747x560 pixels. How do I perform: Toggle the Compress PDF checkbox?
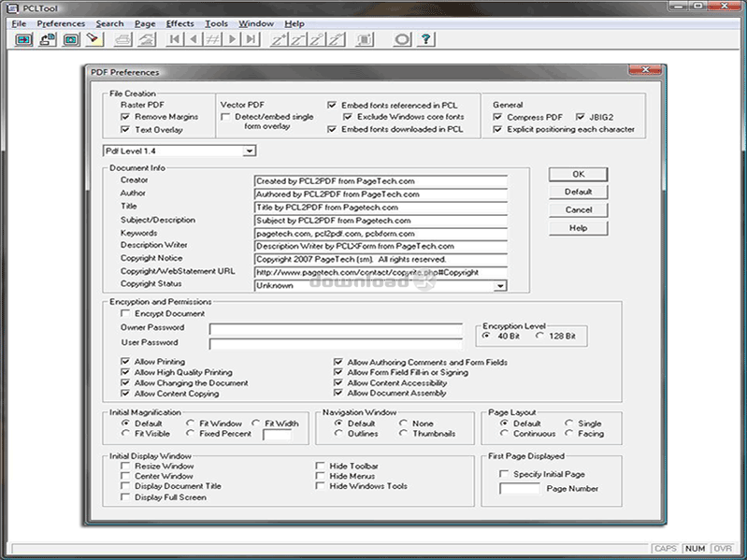pyautogui.click(x=498, y=117)
